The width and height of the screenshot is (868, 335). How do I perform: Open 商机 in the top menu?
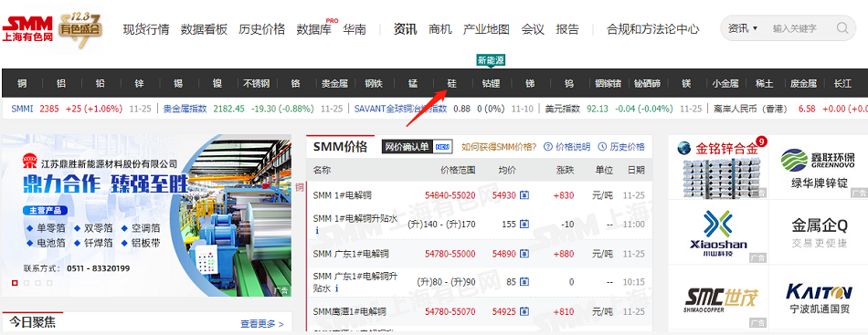(440, 29)
